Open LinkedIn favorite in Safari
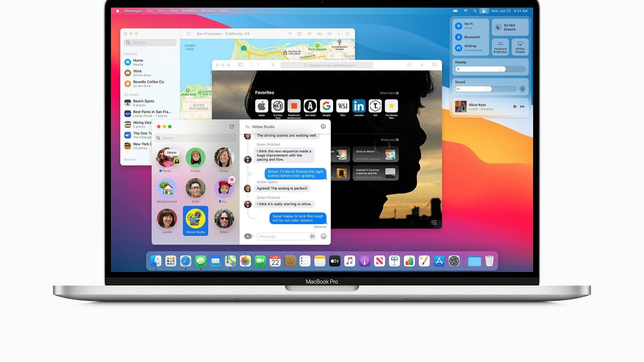This screenshot has height=362, width=644. (x=359, y=106)
